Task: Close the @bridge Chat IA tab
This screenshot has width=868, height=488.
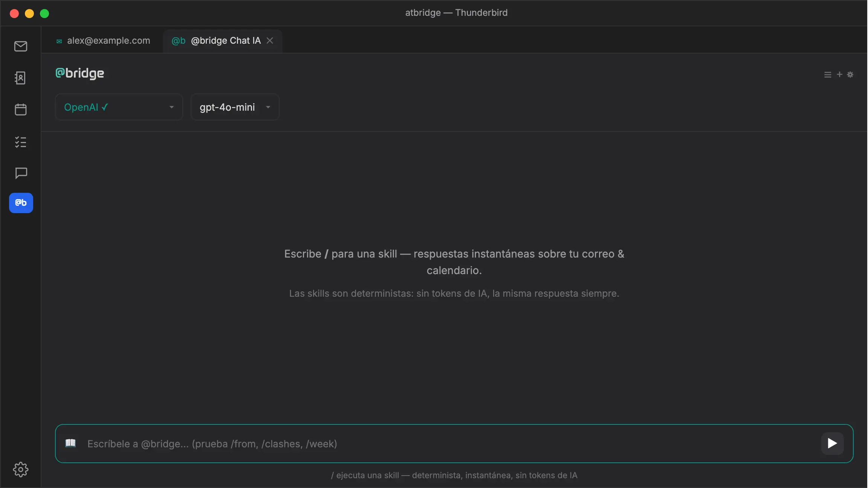Action: pyautogui.click(x=270, y=40)
